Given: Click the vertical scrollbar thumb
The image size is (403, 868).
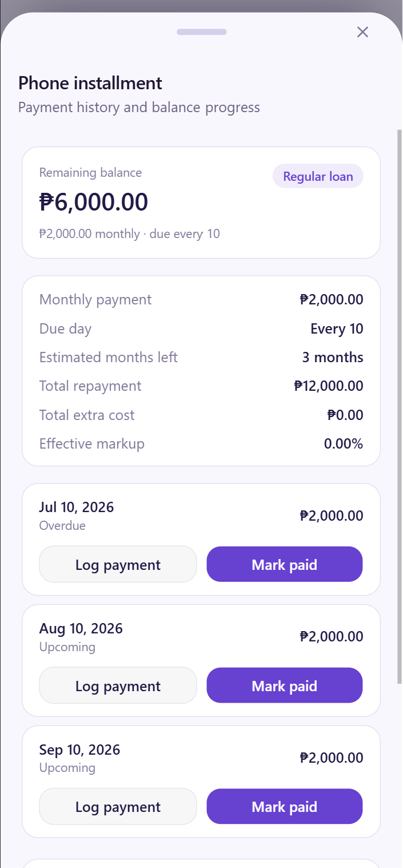Looking at the screenshot, I should [x=400, y=406].
